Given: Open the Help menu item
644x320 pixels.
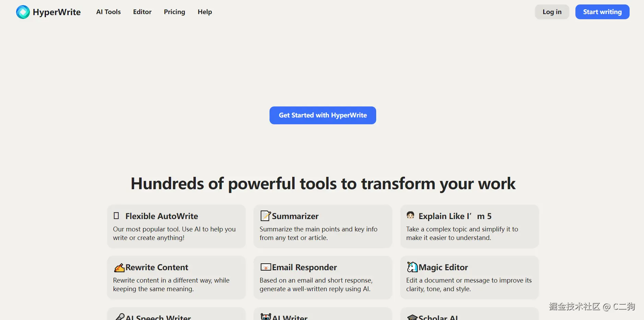Looking at the screenshot, I should (205, 12).
